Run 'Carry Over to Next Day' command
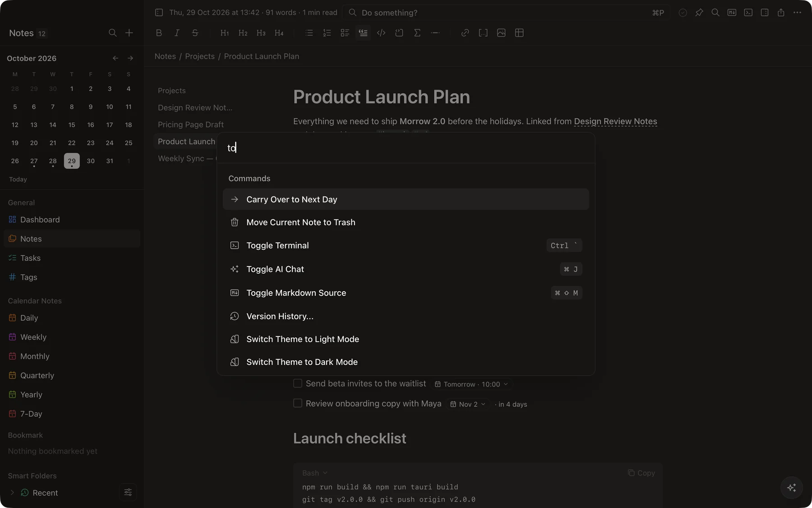This screenshot has height=508, width=812. pyautogui.click(x=406, y=199)
